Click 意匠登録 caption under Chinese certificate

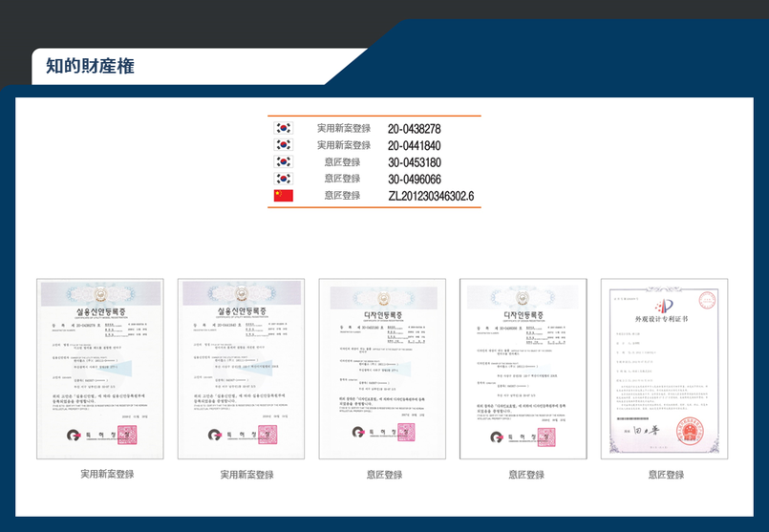pyautogui.click(x=666, y=475)
